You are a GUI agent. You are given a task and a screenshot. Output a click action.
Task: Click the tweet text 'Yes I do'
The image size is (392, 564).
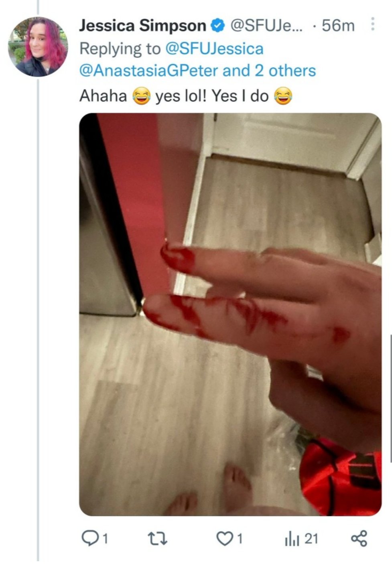[240, 95]
